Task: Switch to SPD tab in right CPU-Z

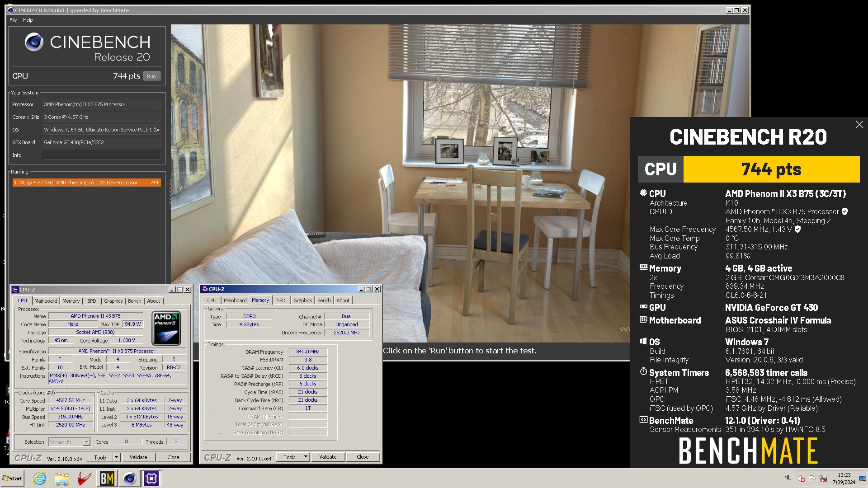Action: pyautogui.click(x=281, y=300)
